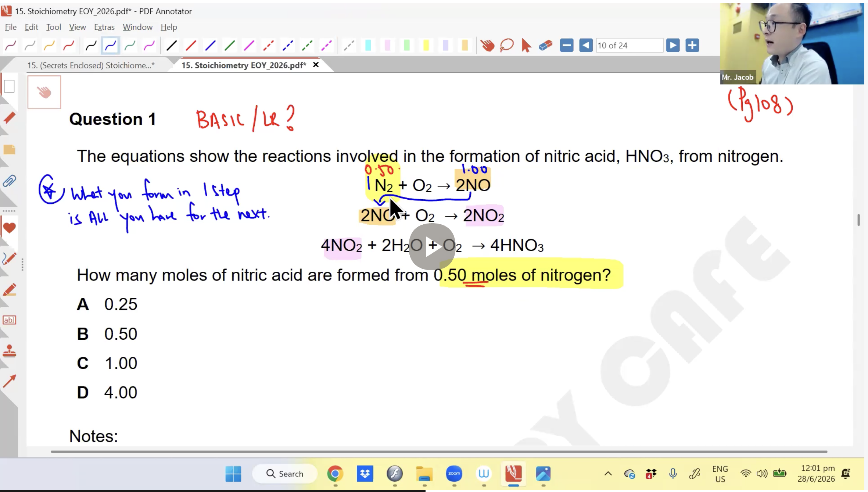Select the red arrow sidebar tool
Screen dimensions: 868x492
tap(9, 381)
